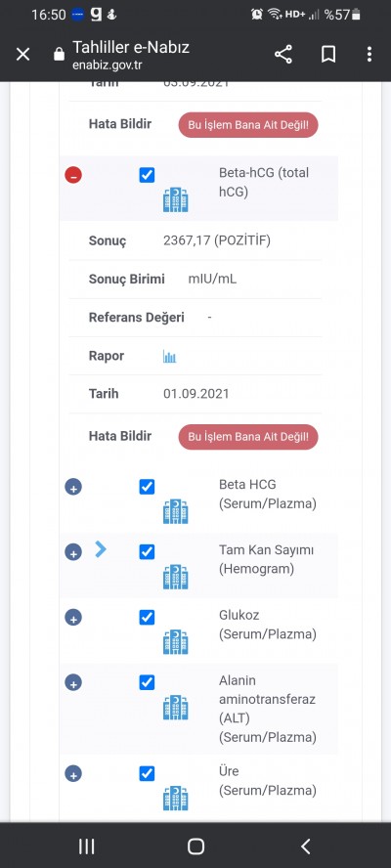Uncheck the Tam Kan Sayımı (Hemogram) checkbox
Screen dimensions: 391x868
pyautogui.click(x=147, y=552)
